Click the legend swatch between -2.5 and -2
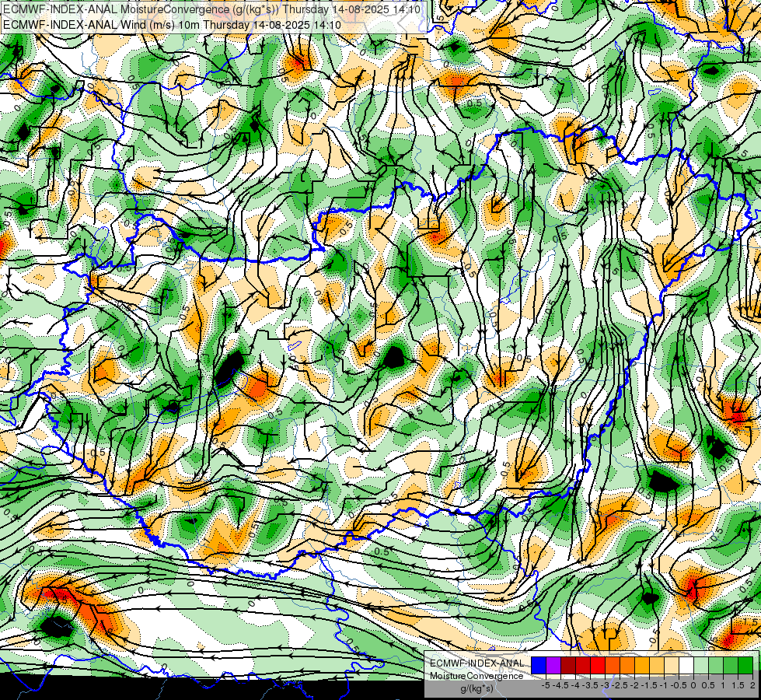Image resolution: width=761 pixels, height=700 pixels. coord(627,665)
